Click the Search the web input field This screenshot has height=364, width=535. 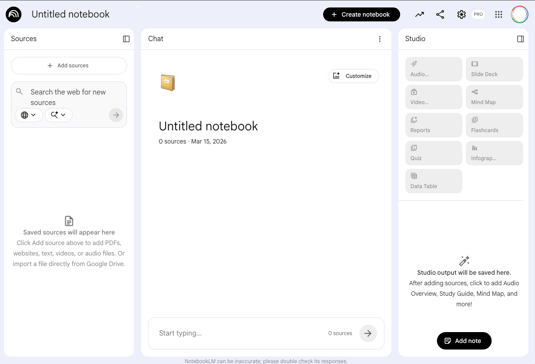[68, 97]
